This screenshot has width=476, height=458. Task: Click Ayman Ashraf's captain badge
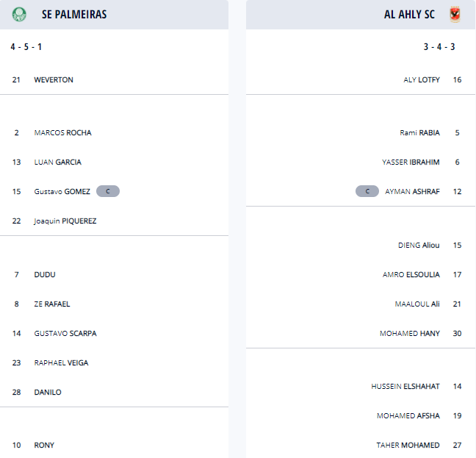[x=367, y=191]
